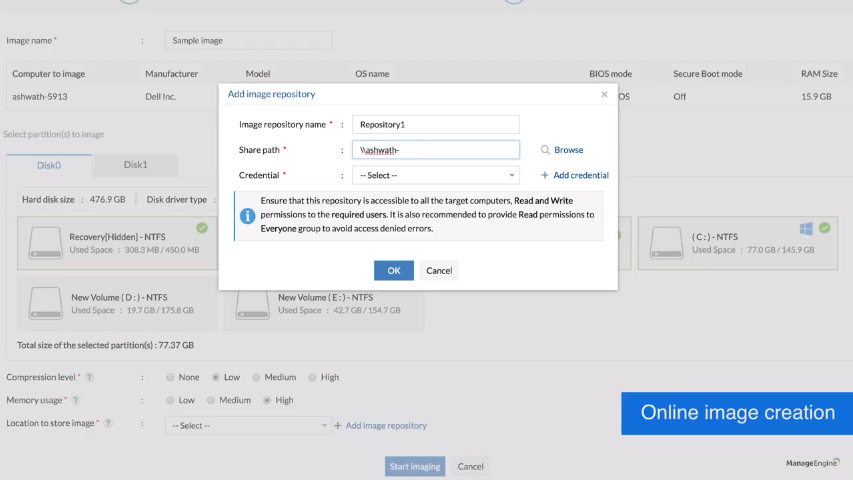Set Memory usage to Low
This screenshot has height=480, width=853.
(x=169, y=400)
